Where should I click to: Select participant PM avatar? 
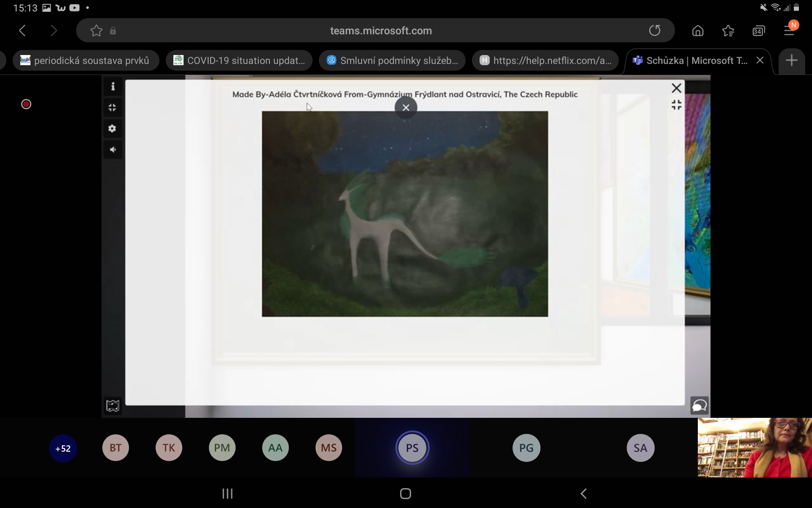(x=222, y=448)
